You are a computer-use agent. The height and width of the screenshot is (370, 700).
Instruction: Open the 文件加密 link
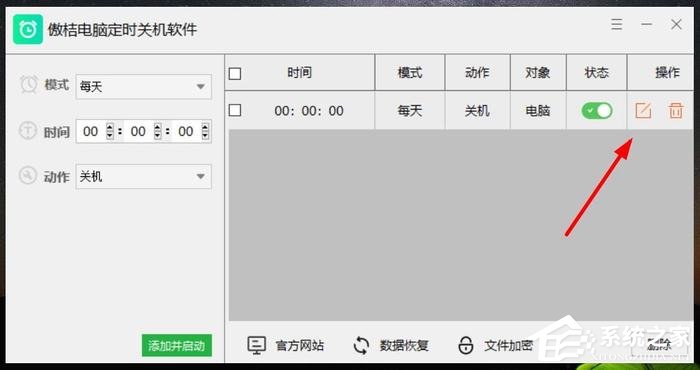click(508, 345)
